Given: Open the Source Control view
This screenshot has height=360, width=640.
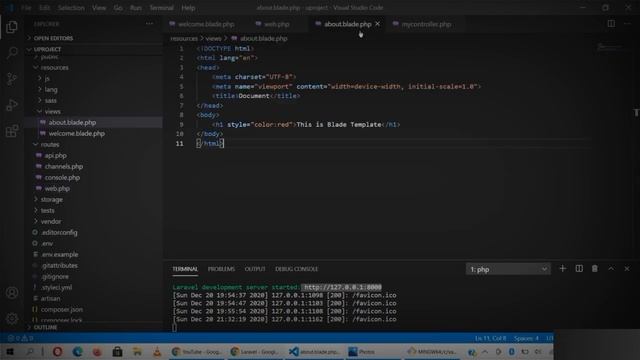Looking at the screenshot, I should tap(12, 79).
